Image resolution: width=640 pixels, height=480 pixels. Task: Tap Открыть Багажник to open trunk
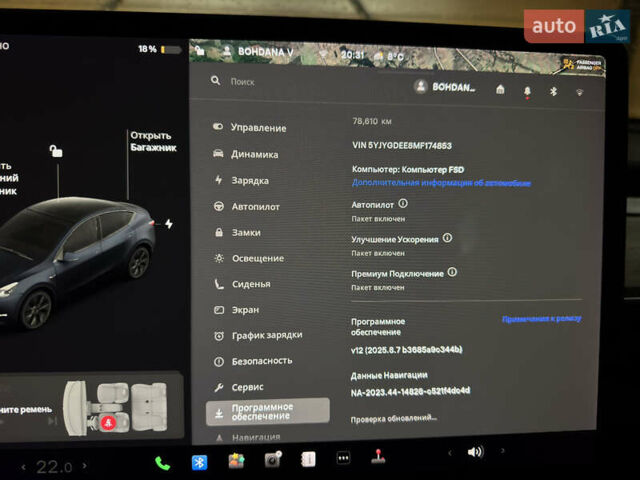153,141
